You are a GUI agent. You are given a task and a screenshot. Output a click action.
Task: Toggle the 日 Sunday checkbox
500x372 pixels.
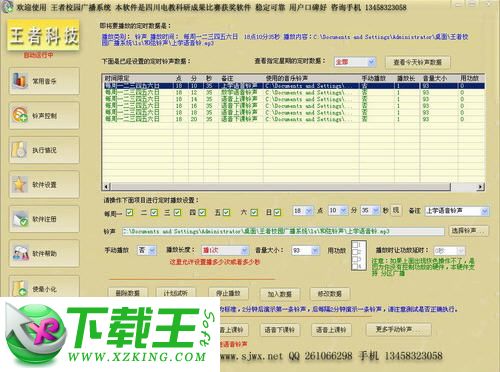[277, 213]
